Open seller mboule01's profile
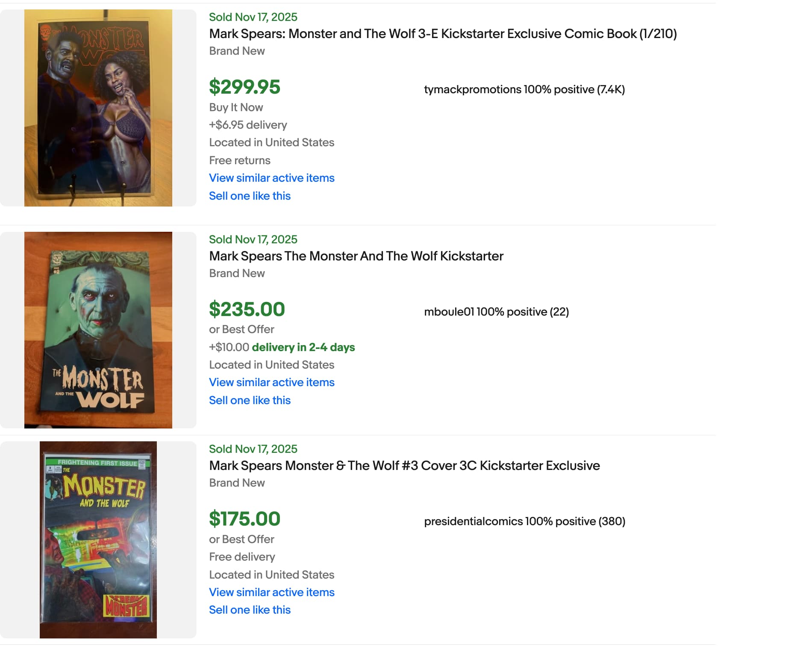812x650 pixels. [x=449, y=312]
